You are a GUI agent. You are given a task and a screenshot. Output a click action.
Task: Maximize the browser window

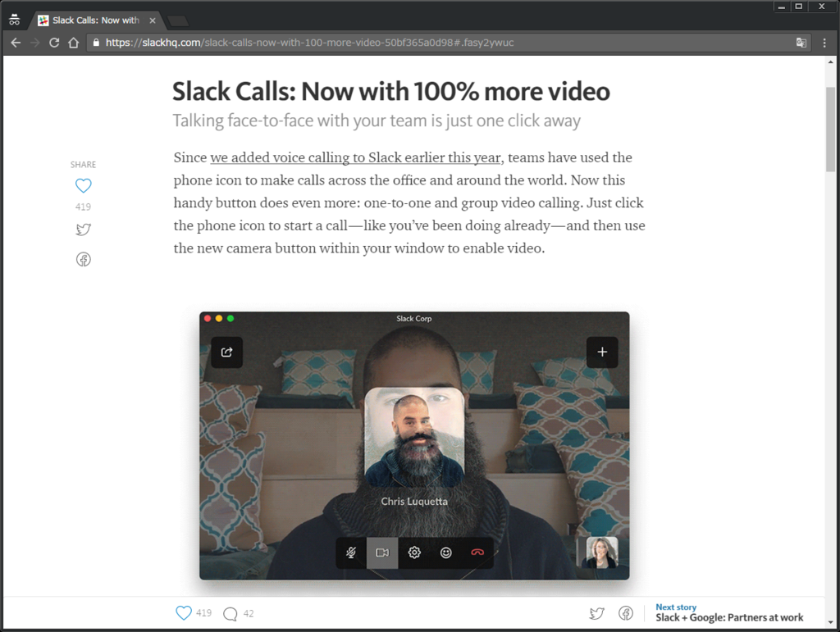tap(799, 7)
